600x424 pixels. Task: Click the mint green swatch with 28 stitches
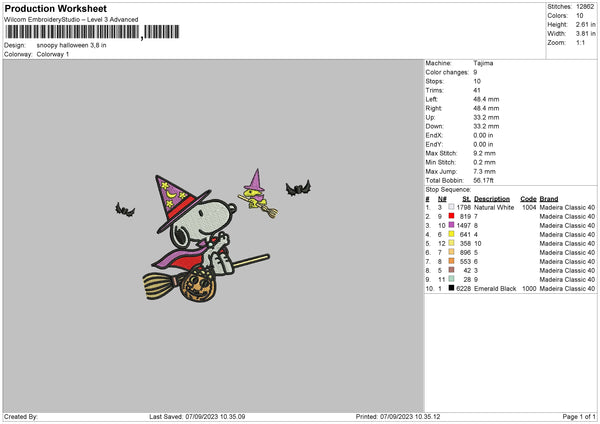click(451, 279)
